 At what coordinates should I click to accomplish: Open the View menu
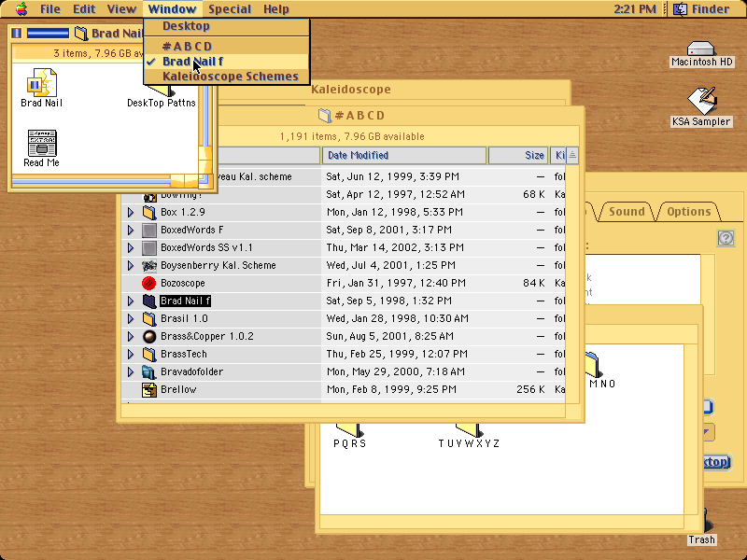pos(121,9)
